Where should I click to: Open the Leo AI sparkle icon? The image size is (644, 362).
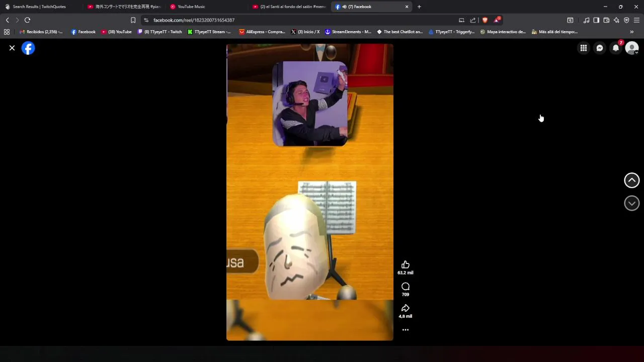(616, 20)
